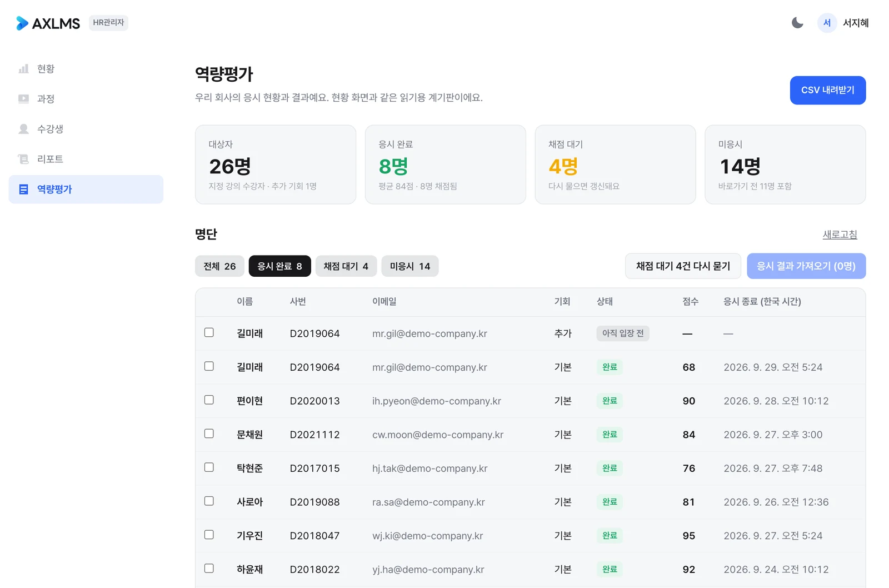Screen dimensions: 889x588
Task: Select 문채원 row checkbox
Action: coord(209,433)
